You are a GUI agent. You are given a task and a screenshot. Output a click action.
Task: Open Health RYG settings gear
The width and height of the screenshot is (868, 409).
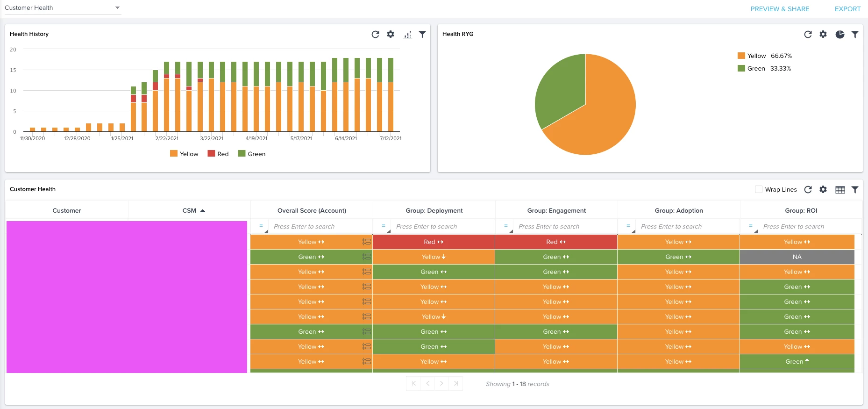tap(823, 34)
